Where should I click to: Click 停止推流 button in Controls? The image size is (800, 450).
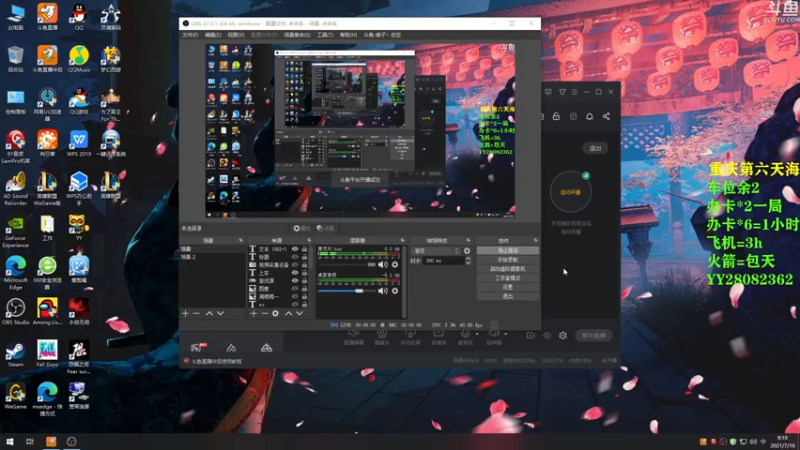pyautogui.click(x=508, y=251)
